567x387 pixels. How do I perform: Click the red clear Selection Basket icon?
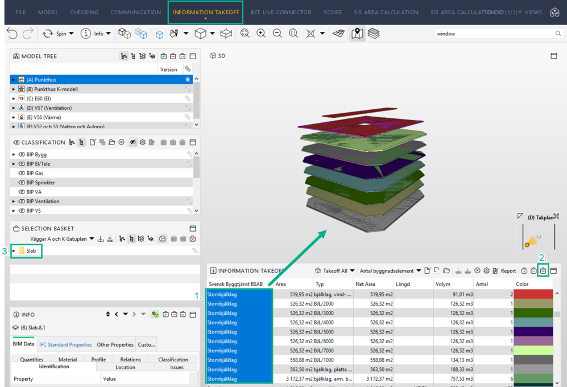click(x=193, y=239)
